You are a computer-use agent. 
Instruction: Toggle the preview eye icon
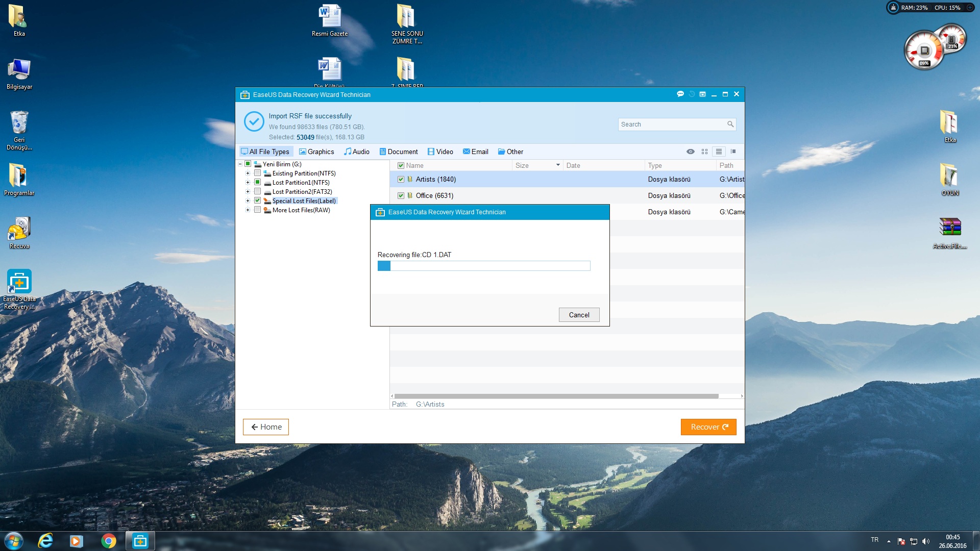(x=690, y=152)
